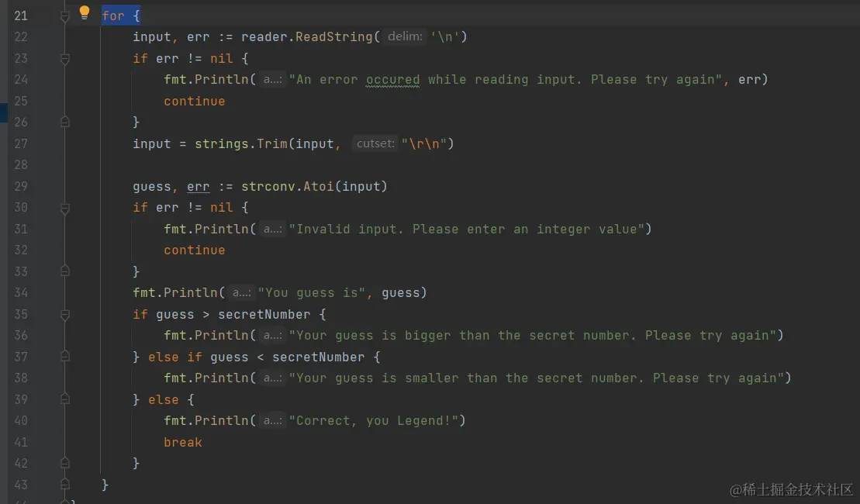The width and height of the screenshot is (860, 504).
Task: Collapse the if block at line 23
Action: click(x=64, y=59)
